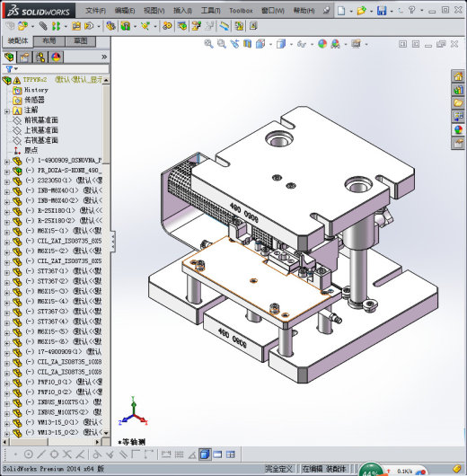Toggle the two-pane viewport layout button
The height and width of the screenshot is (476, 467).
coord(217,454)
